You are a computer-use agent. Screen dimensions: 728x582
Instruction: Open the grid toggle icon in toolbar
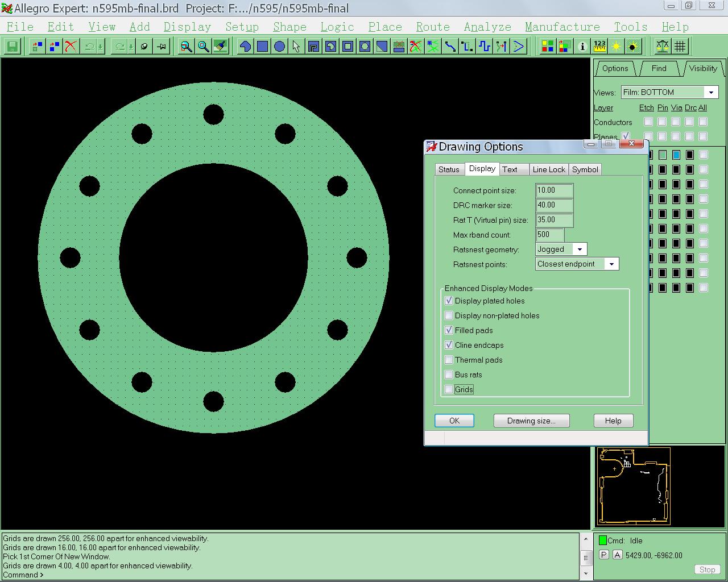[x=680, y=47]
